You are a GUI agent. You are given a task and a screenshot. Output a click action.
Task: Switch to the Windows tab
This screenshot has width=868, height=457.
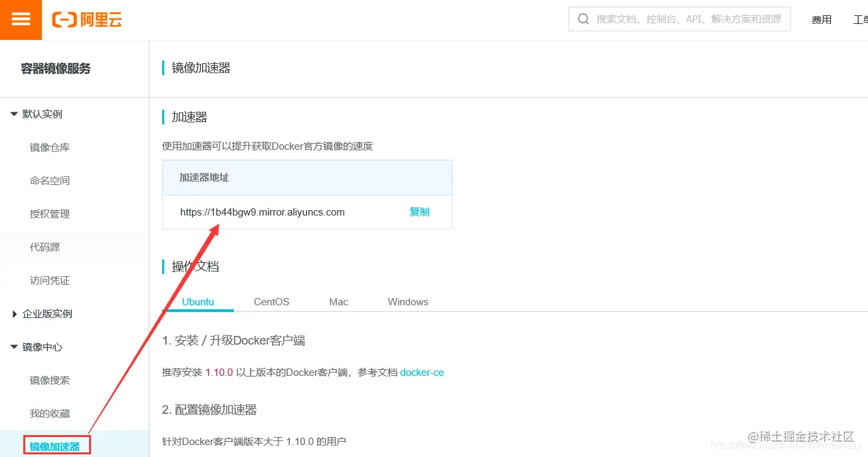click(407, 301)
